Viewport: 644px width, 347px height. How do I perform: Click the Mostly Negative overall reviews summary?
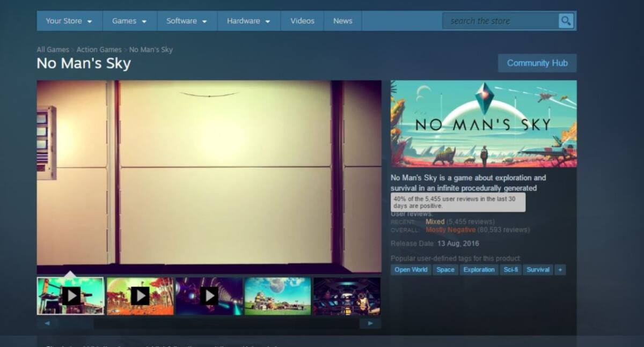click(x=450, y=230)
